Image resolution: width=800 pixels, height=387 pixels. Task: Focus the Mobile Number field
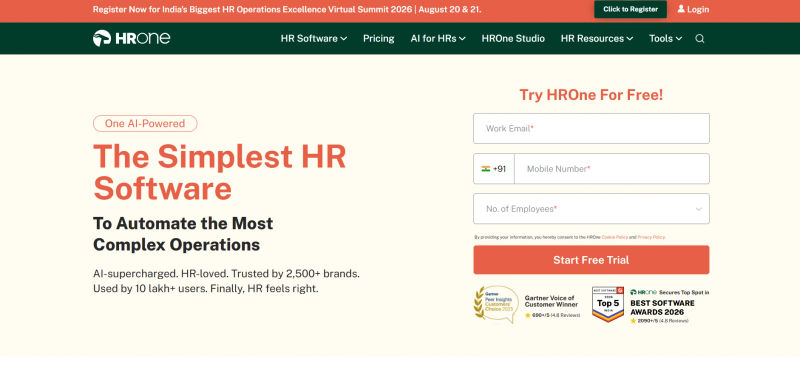pyautogui.click(x=611, y=169)
